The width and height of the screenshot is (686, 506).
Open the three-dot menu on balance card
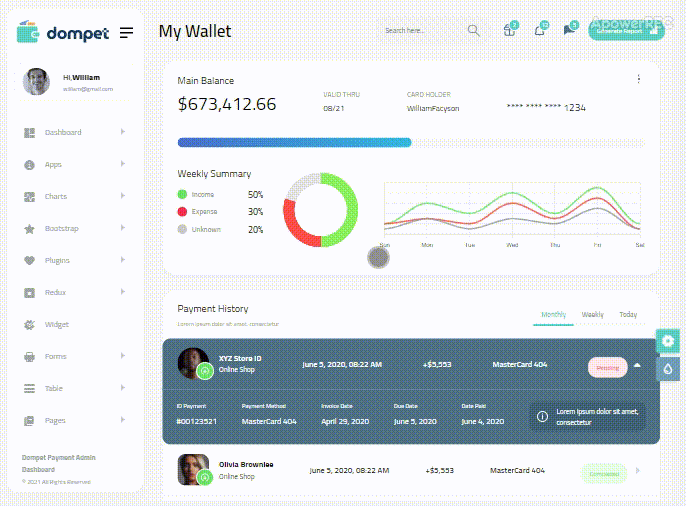click(x=639, y=79)
